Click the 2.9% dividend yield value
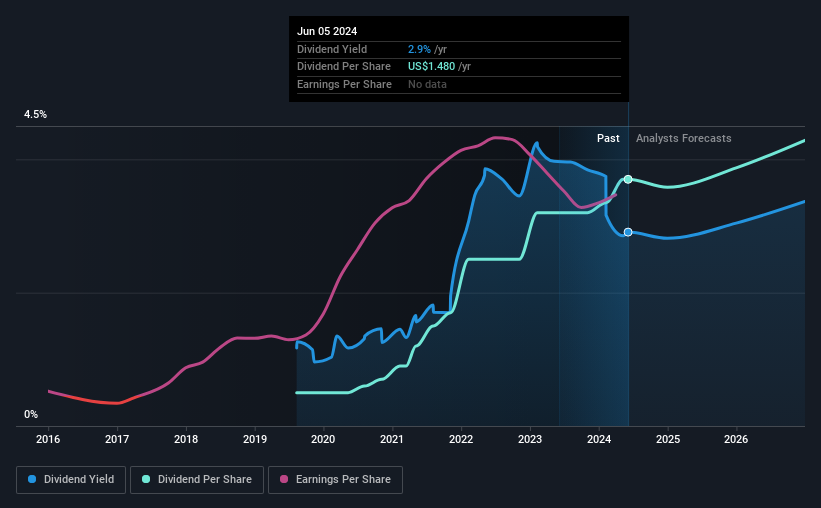Screen dimensions: 821x508 419,49
